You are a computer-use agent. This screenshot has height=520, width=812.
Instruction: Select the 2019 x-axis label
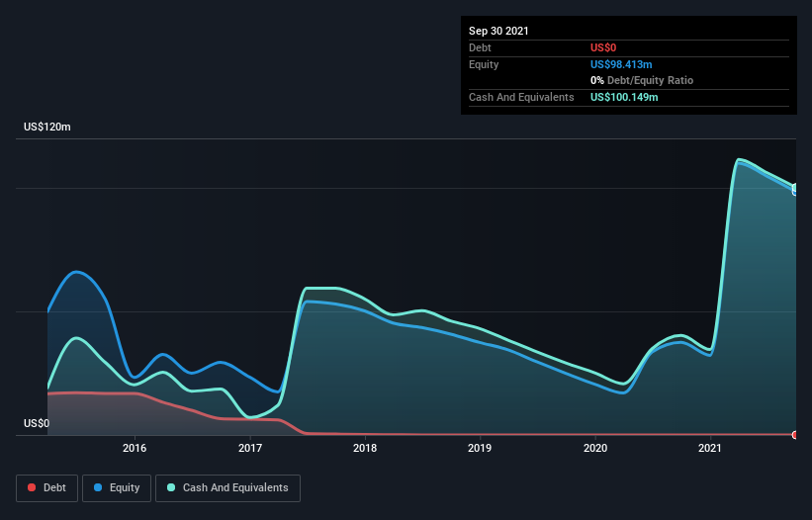(480, 448)
